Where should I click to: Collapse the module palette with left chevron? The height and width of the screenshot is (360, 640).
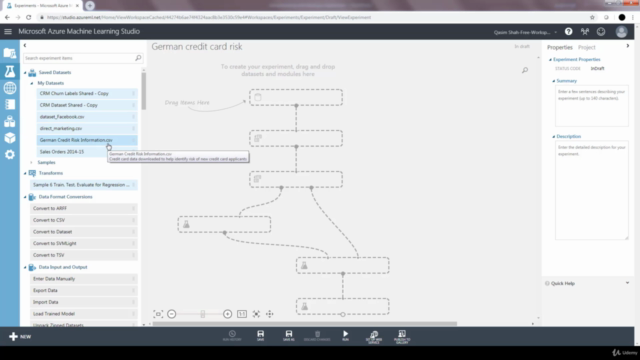[25, 45]
